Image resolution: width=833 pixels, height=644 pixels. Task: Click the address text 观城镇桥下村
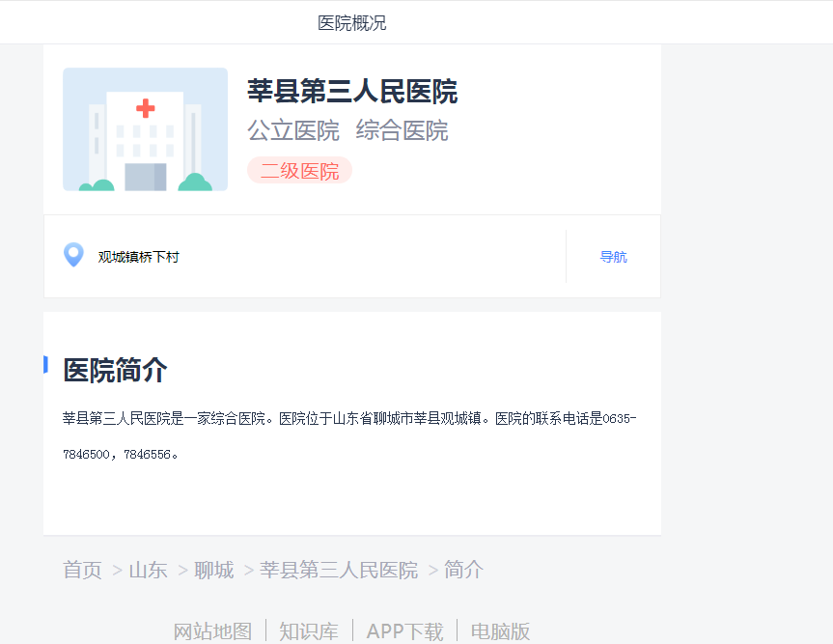click(x=138, y=257)
